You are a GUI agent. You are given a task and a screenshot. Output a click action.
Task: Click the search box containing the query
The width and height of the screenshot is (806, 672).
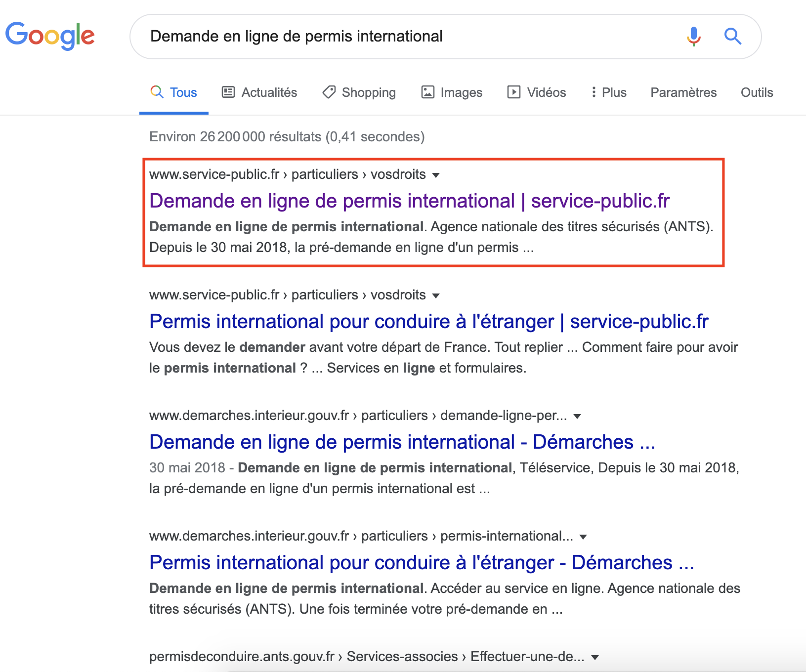click(445, 37)
